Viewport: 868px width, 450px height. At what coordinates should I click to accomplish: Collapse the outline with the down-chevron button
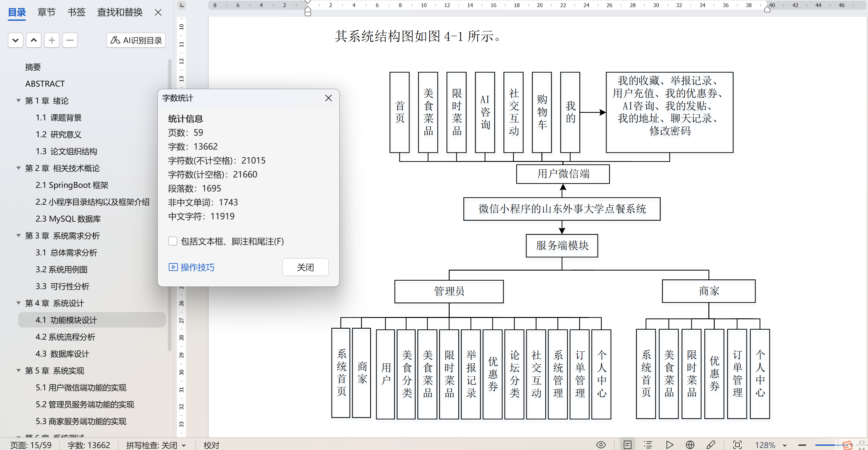coord(16,41)
